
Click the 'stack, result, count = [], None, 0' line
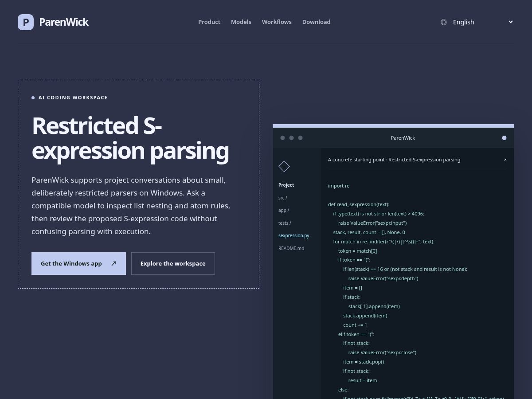[369, 232]
